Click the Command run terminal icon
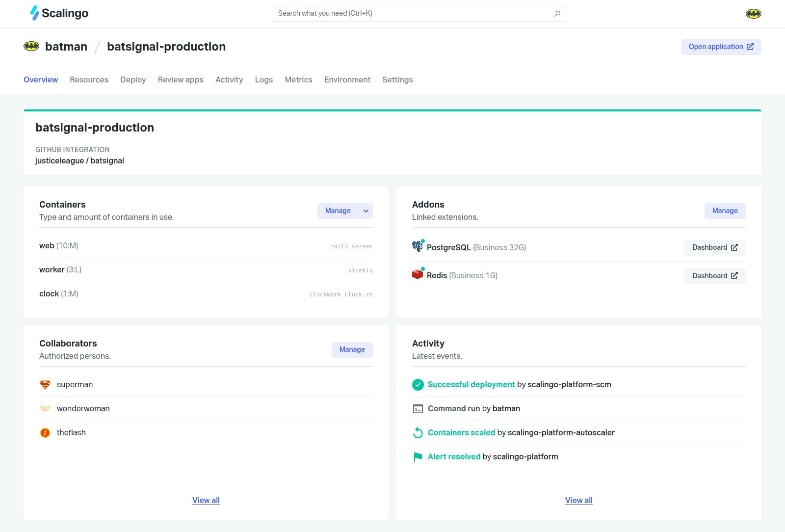This screenshot has width=785, height=532. click(x=418, y=409)
